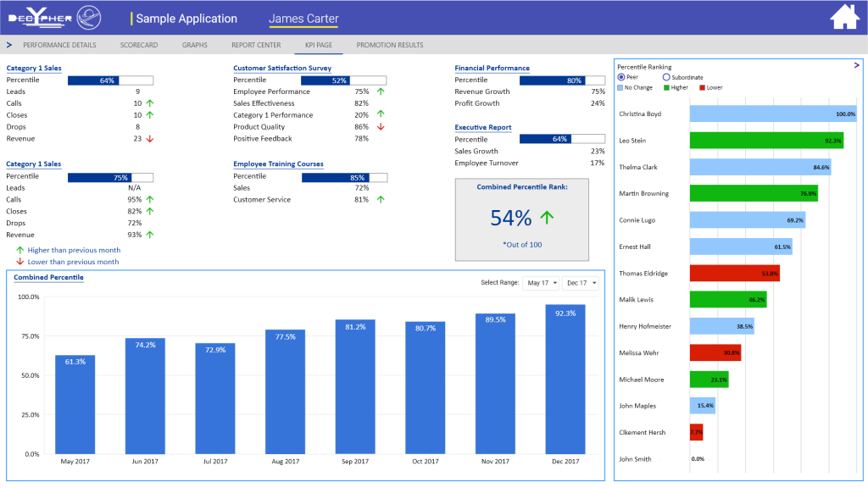The image size is (868, 488).
Task: Go to the home page icon
Action: click(845, 17)
